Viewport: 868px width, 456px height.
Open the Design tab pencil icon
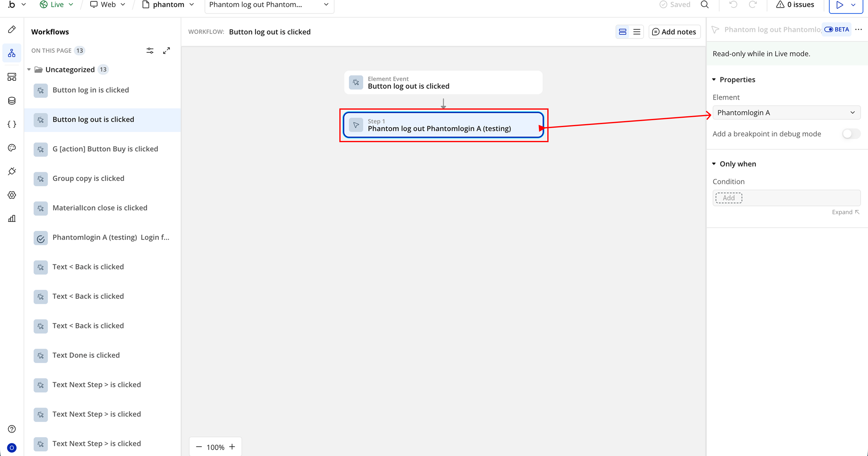12,30
